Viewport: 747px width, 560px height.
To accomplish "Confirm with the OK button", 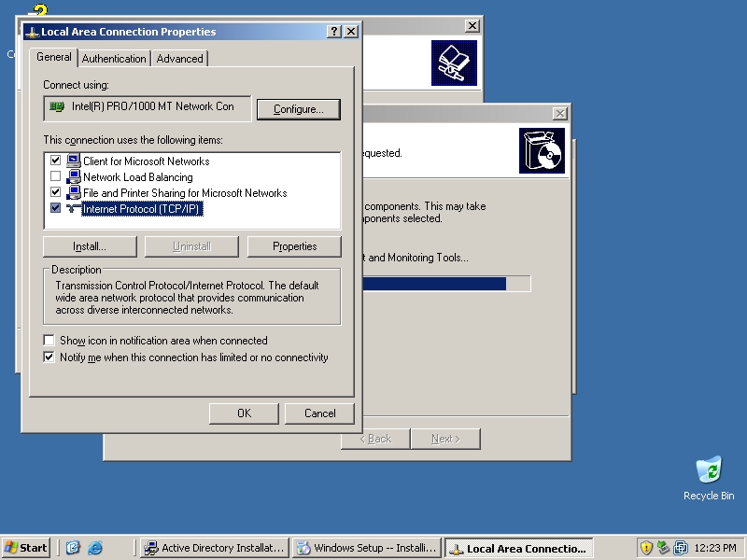I will (x=244, y=413).
